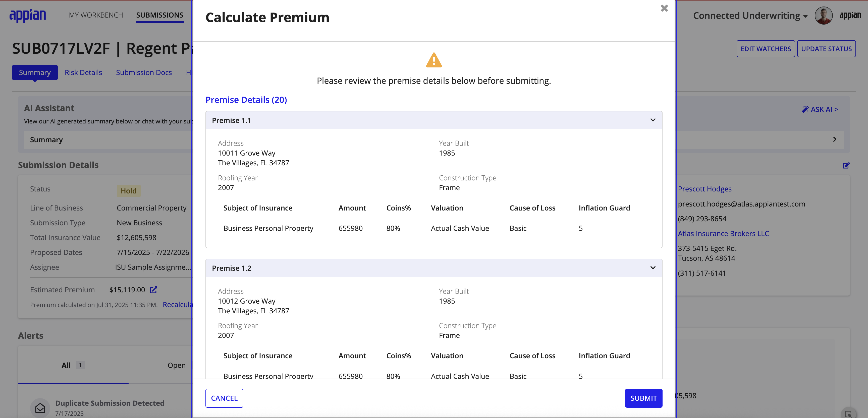This screenshot has height=418, width=868.
Task: Click the Recalculate premium link
Action: (178, 305)
